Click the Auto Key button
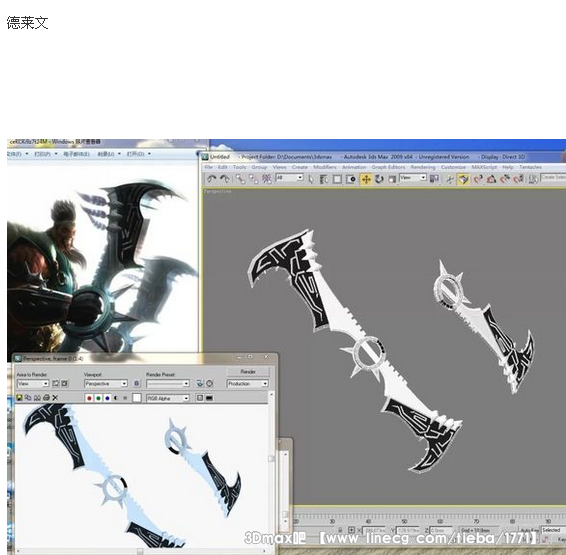 [530, 530]
